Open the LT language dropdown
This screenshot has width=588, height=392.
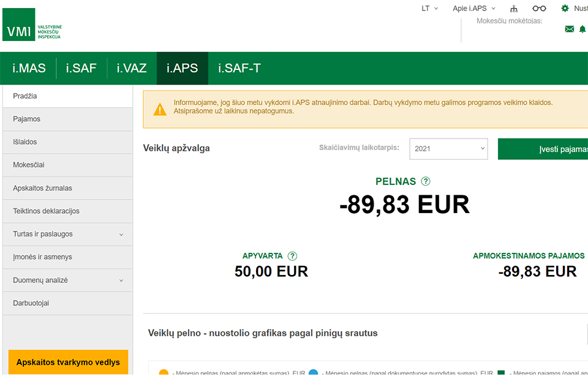pos(429,9)
